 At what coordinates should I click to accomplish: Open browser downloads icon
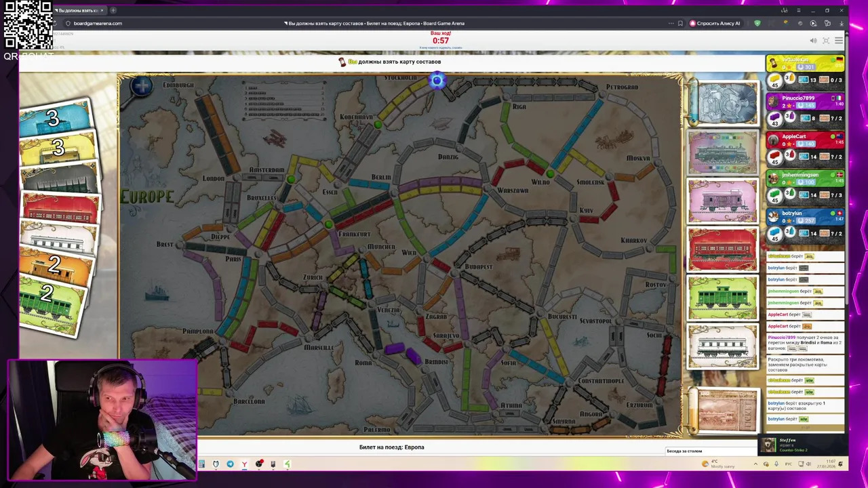coord(841,23)
